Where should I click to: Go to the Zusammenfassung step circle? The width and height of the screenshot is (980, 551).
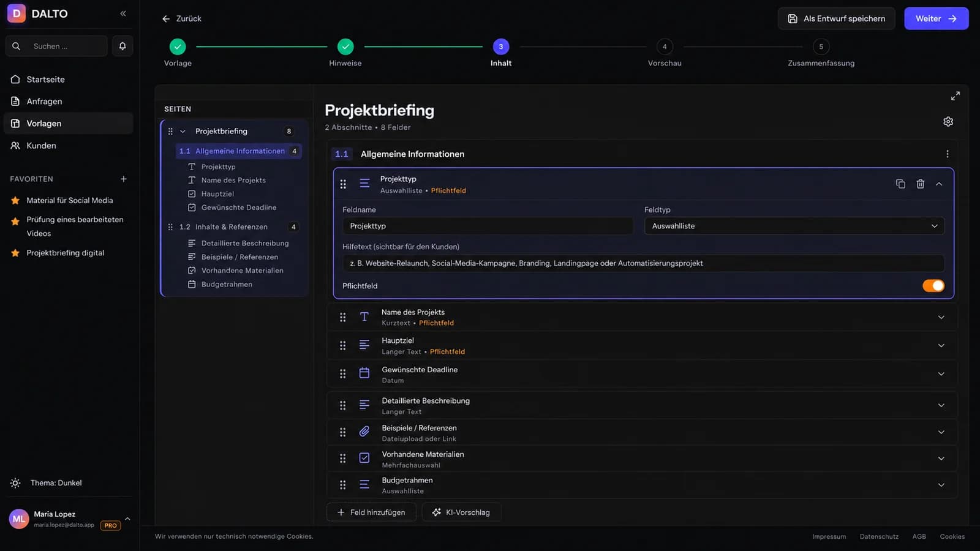pos(821,47)
